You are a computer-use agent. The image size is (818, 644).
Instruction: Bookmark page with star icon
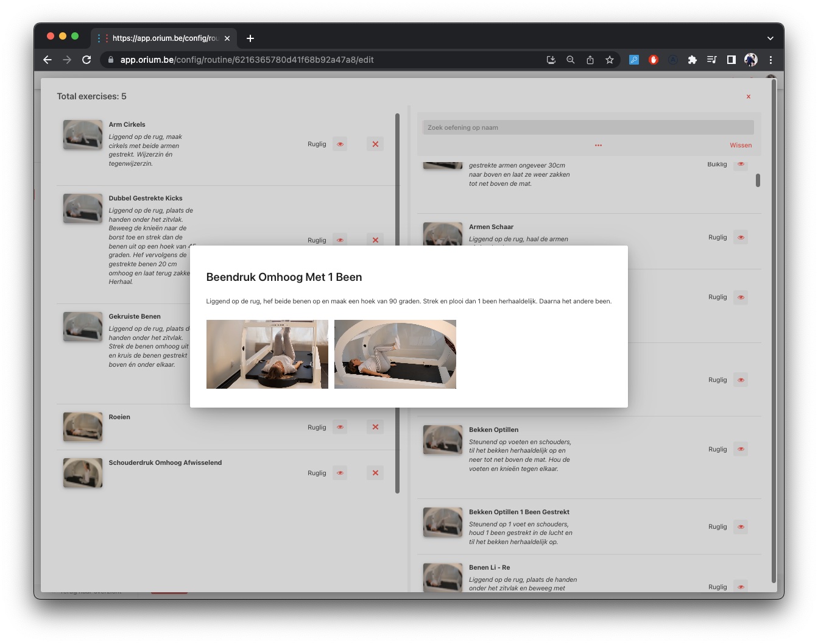pyautogui.click(x=609, y=60)
